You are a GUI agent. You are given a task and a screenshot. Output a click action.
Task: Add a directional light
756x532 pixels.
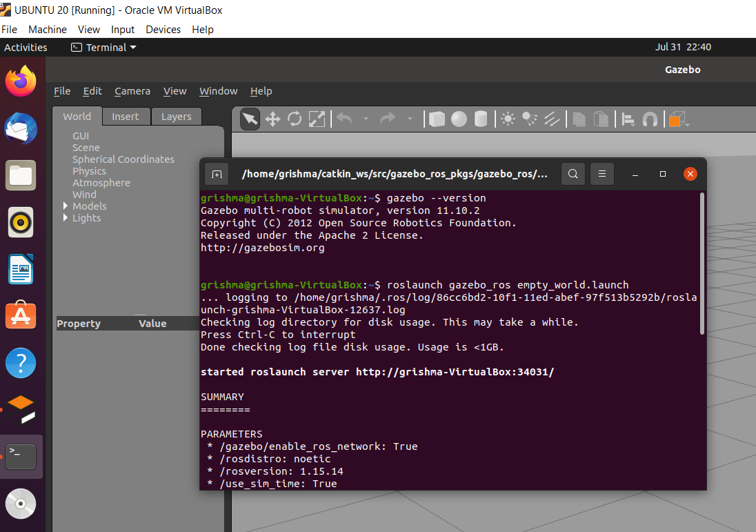[552, 119]
